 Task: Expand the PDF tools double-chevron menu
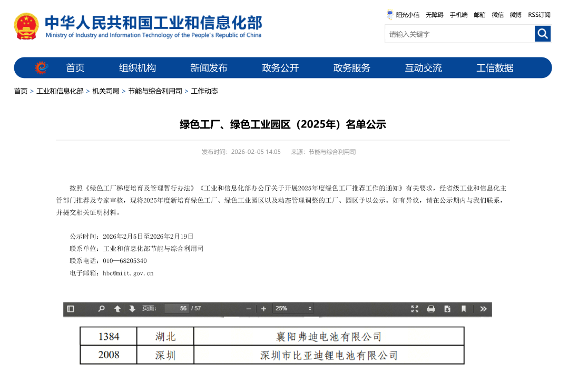point(483,309)
